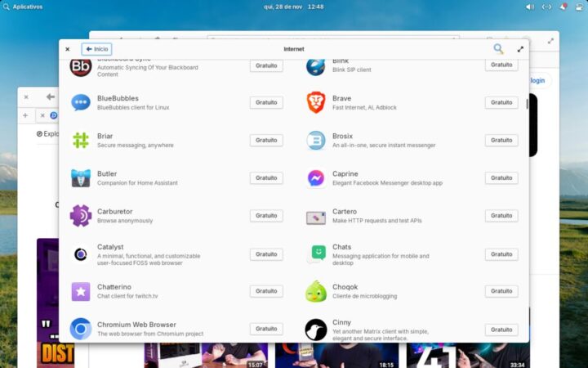Click Gratuito button for Chats
588x368 pixels.
[x=501, y=254]
